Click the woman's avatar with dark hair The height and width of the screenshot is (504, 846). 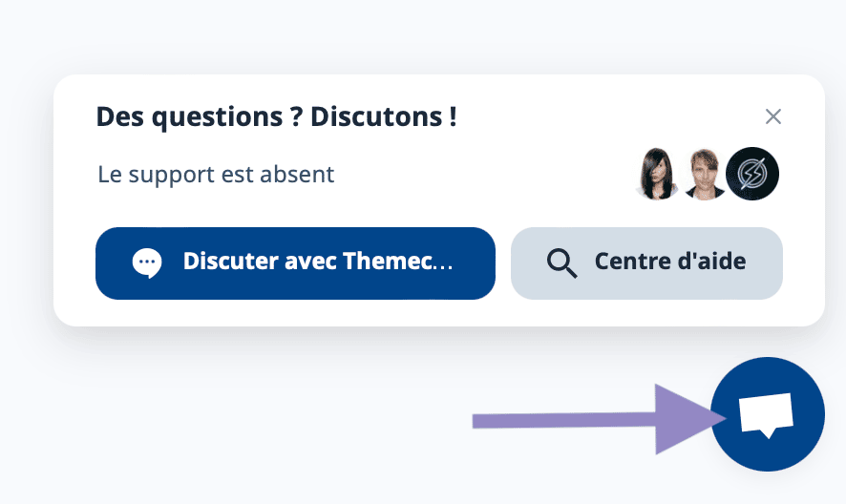tap(657, 174)
